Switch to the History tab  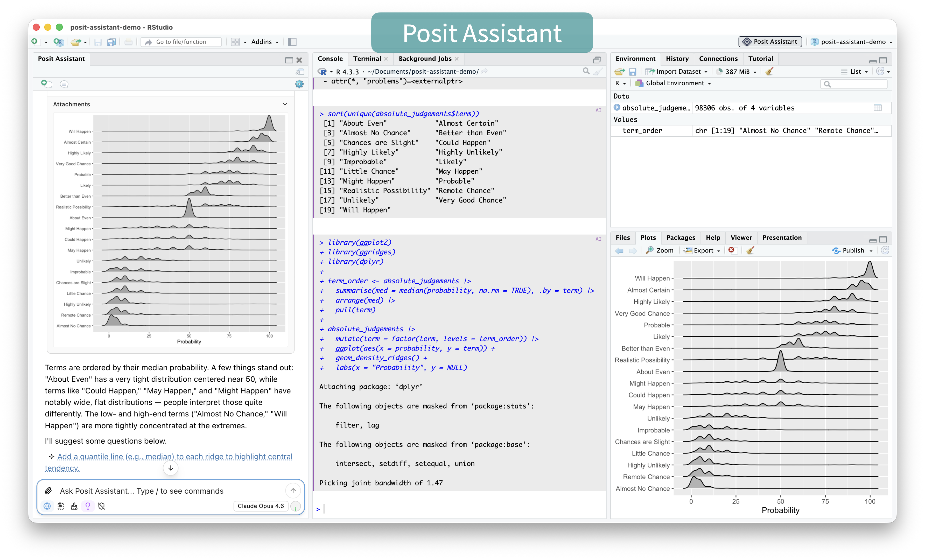[x=677, y=59]
